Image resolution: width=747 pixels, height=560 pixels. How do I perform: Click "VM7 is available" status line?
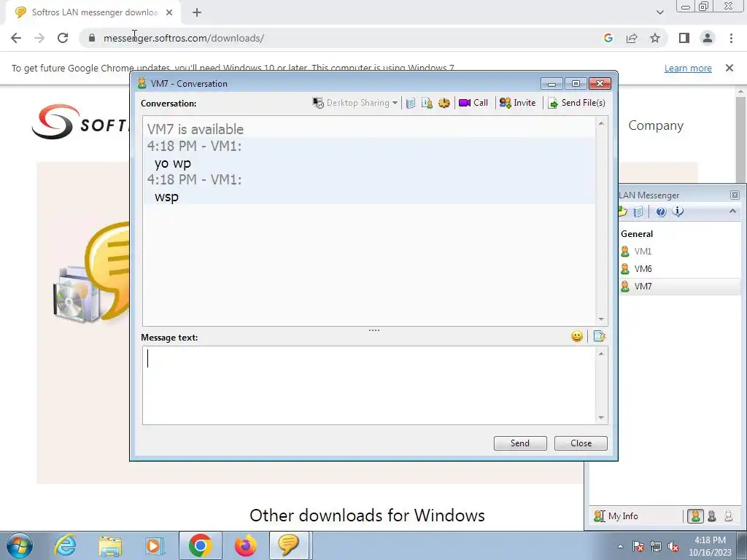coord(196,129)
